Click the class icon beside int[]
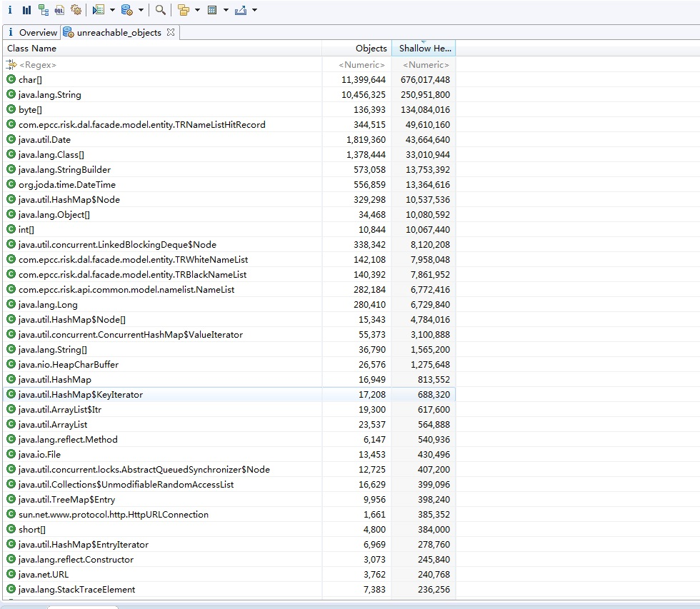The height and width of the screenshot is (609, 700). (x=11, y=229)
